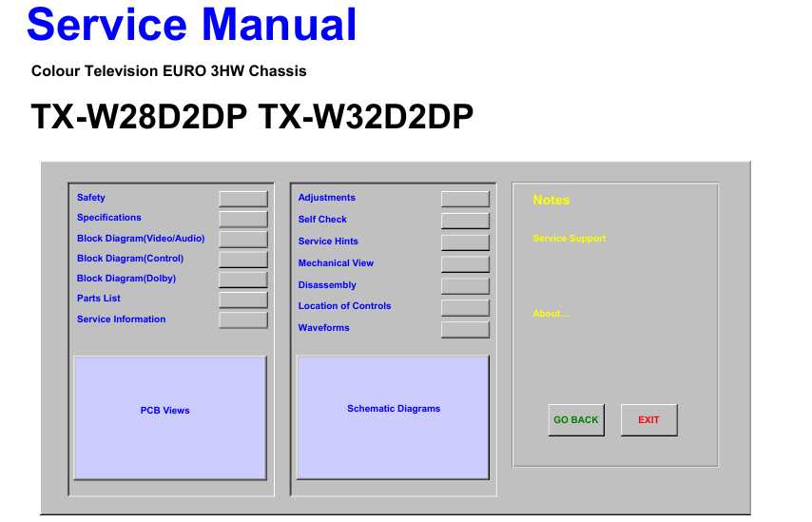Click the button beside Service Information
This screenshot has height=522, width=812.
point(242,319)
